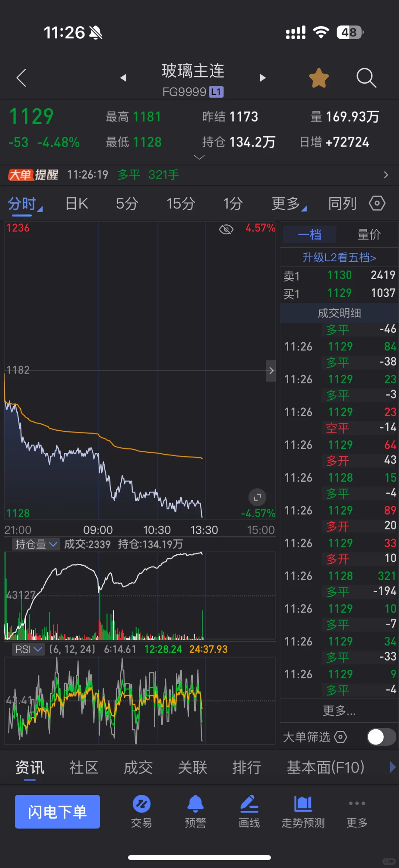This screenshot has width=399, height=868.
Task: Tap the RSI indicator chart
Action: 140,701
